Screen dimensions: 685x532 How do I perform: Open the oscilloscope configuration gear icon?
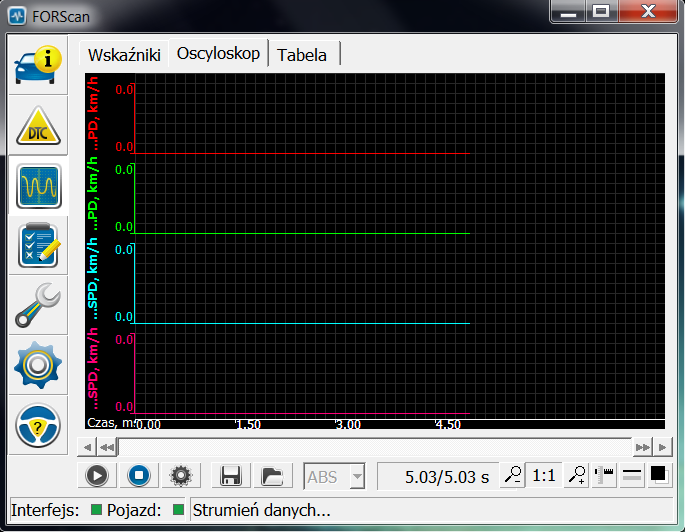pyautogui.click(x=181, y=476)
